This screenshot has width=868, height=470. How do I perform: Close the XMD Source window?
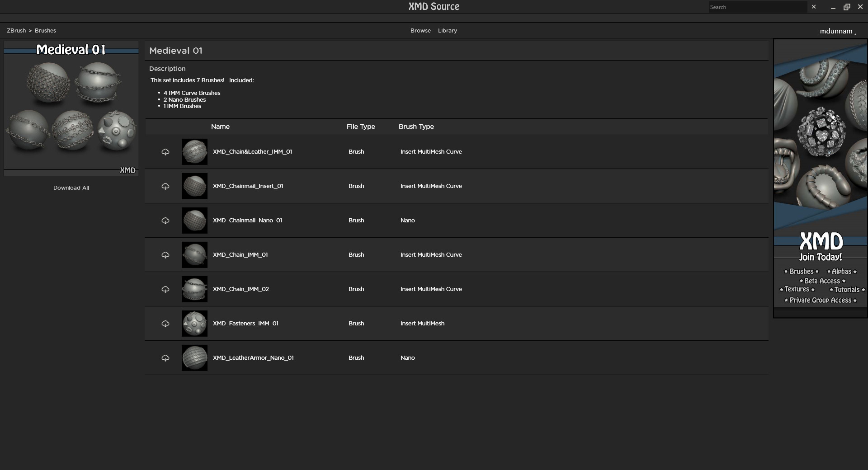pos(860,7)
